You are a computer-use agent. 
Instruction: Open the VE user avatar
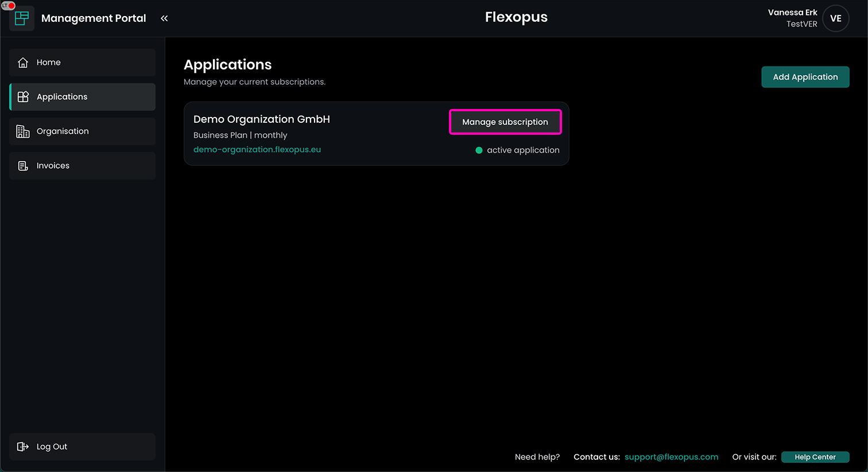click(x=835, y=18)
